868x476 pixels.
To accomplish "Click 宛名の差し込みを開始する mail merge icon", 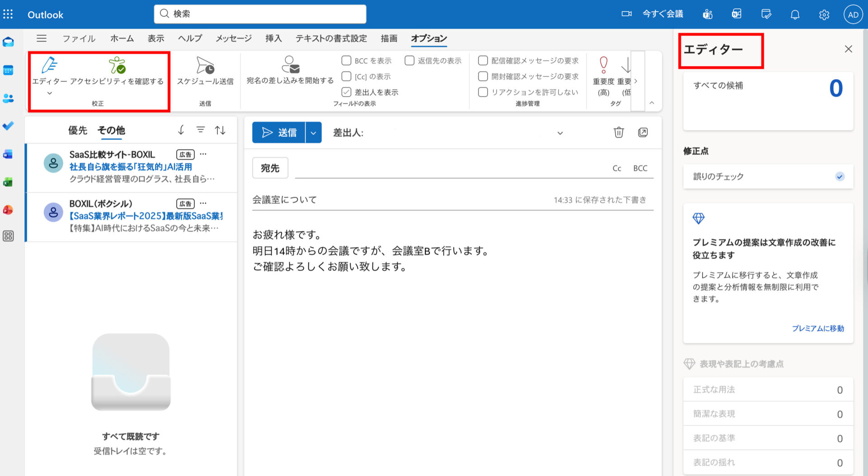I will (x=289, y=66).
